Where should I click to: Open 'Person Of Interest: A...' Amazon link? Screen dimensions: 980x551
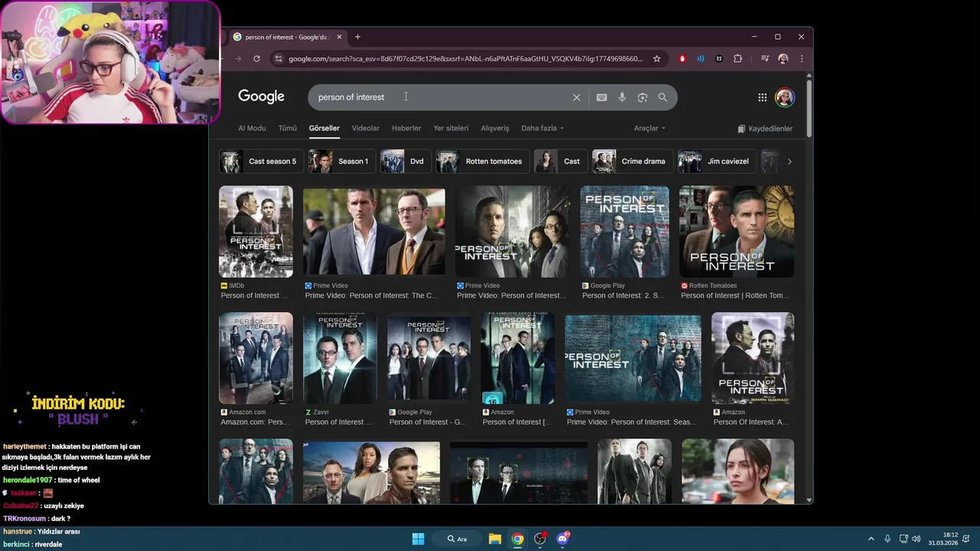click(x=751, y=422)
